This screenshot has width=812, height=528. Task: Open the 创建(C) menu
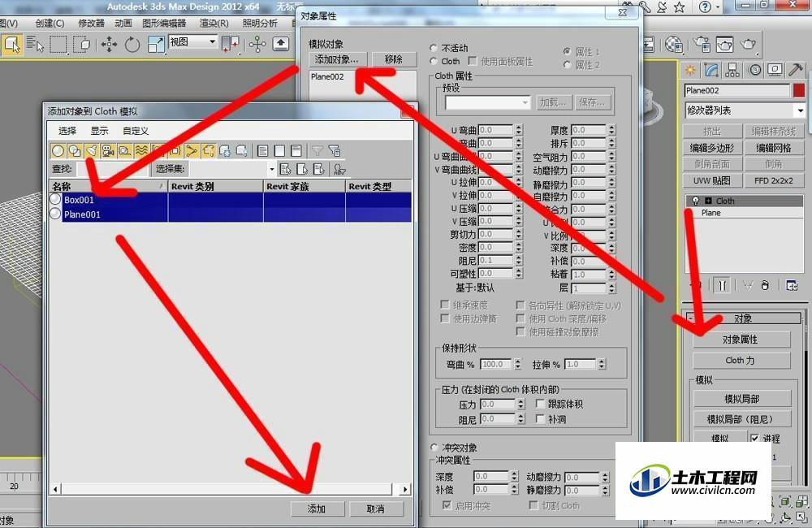[x=50, y=24]
